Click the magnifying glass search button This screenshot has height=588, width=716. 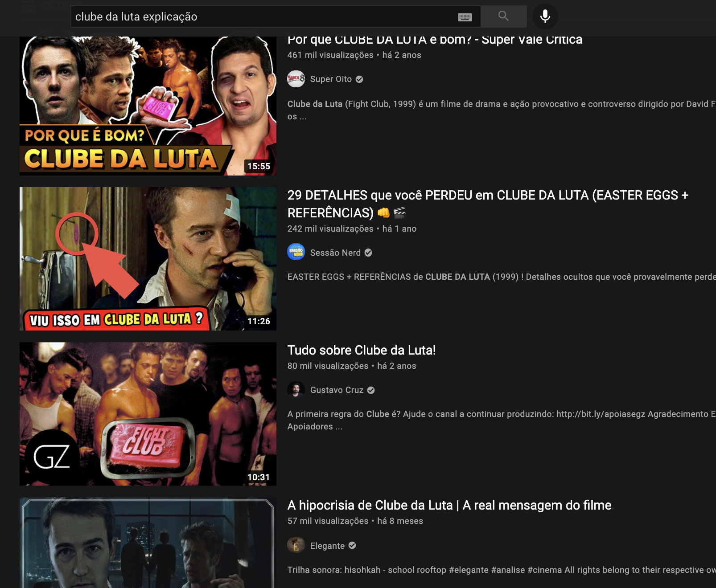pyautogui.click(x=504, y=16)
